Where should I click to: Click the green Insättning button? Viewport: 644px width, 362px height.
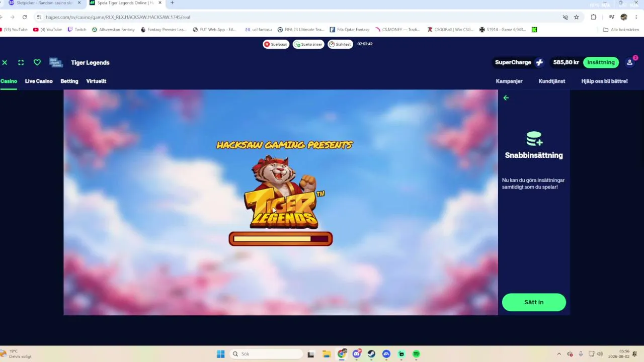(601, 62)
